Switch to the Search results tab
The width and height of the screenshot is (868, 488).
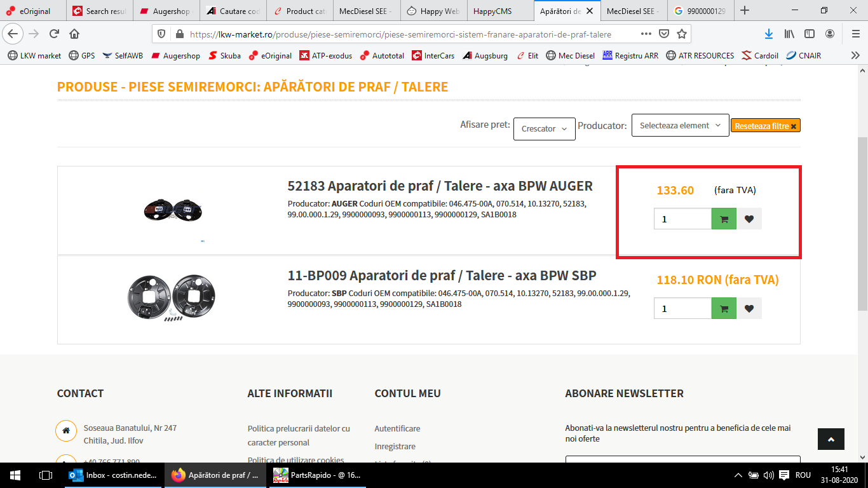click(99, 11)
